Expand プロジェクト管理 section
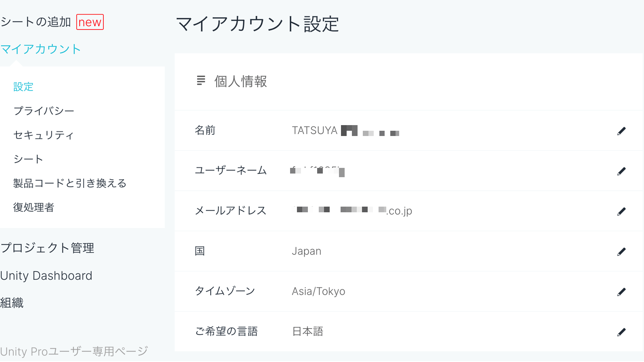Screen dimensions: 644x362 click(47, 248)
